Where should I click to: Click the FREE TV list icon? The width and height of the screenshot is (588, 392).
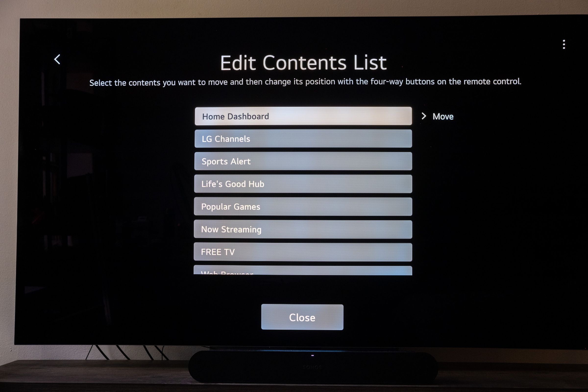coord(303,251)
